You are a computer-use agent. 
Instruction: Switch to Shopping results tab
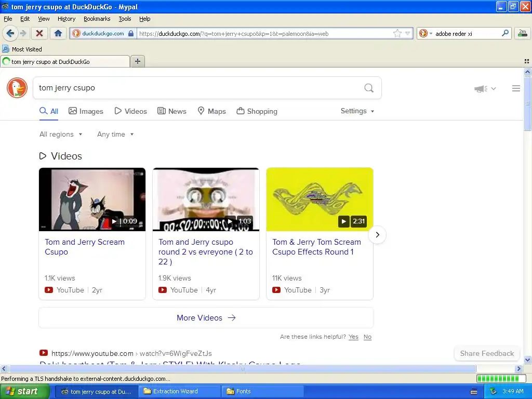pyautogui.click(x=257, y=111)
